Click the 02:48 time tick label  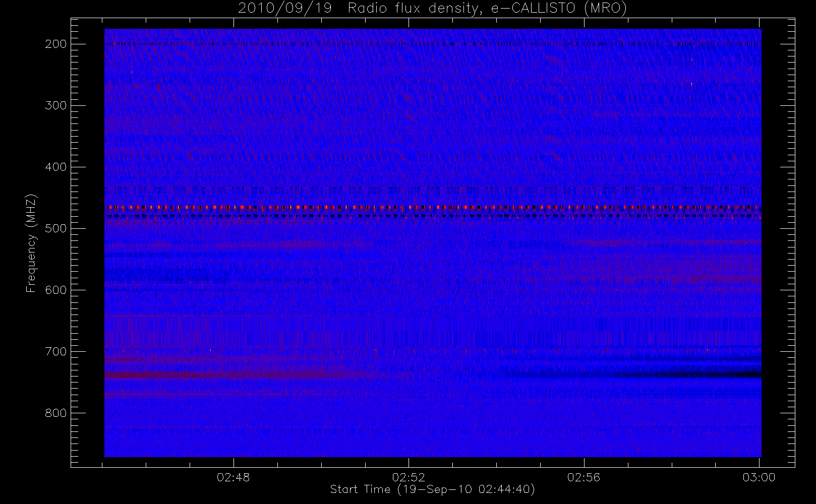233,477
